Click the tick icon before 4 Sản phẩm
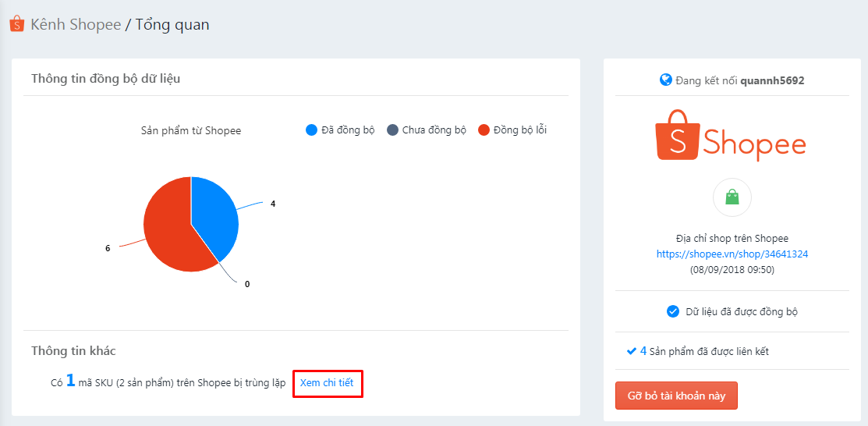Image resolution: width=868 pixels, height=426 pixels. click(x=631, y=351)
